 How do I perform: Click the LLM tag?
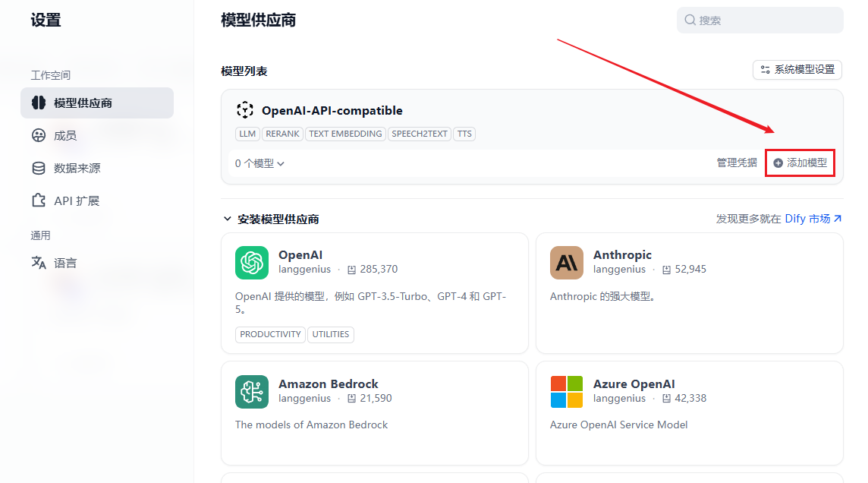coord(247,134)
